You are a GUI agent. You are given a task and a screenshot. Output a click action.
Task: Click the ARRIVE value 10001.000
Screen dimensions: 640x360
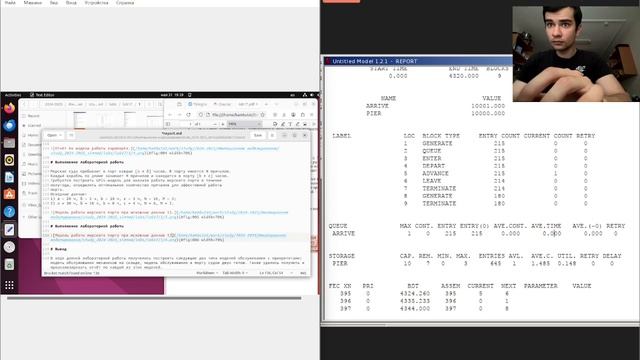[x=488, y=106]
